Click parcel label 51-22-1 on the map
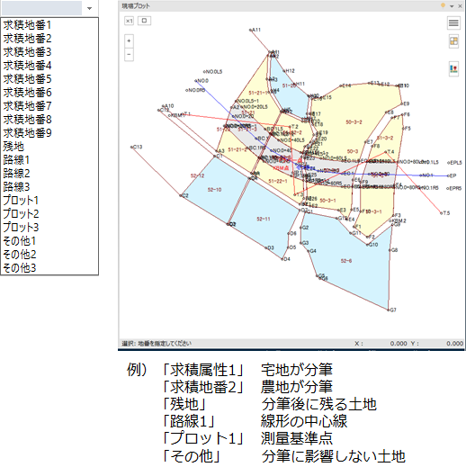Image resolution: width=466 pixels, height=476 pixels. tap(278, 181)
